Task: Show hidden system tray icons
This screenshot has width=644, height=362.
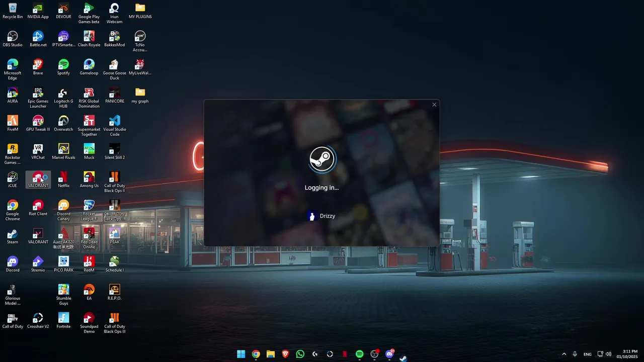Action: click(x=564, y=354)
